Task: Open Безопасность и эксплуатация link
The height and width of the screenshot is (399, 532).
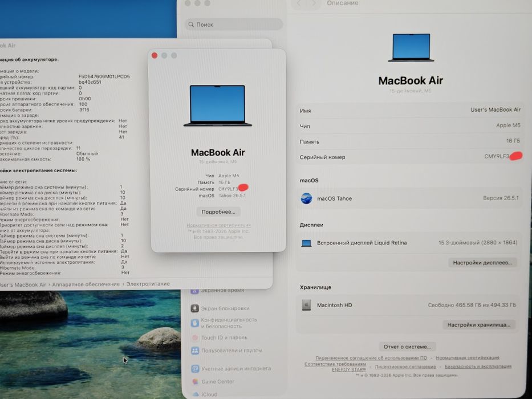Action: pyautogui.click(x=478, y=367)
